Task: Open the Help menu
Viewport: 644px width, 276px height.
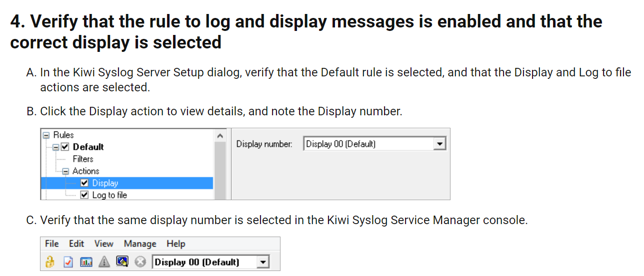Action: click(176, 244)
